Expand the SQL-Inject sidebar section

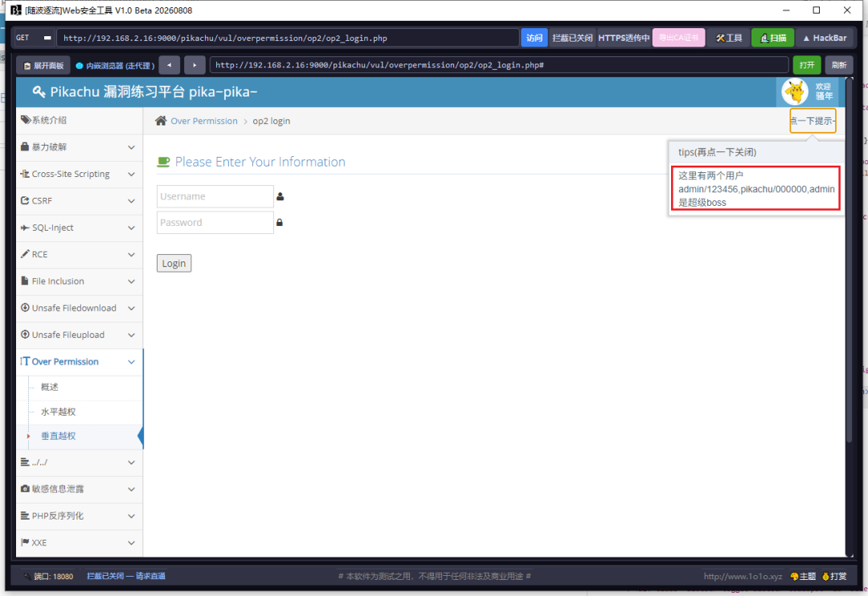tap(79, 228)
